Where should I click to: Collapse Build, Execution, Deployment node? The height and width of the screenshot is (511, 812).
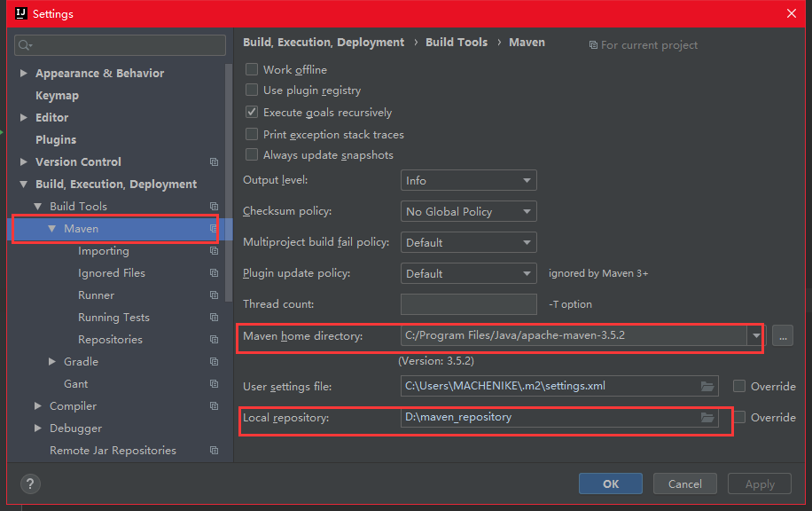(x=23, y=184)
